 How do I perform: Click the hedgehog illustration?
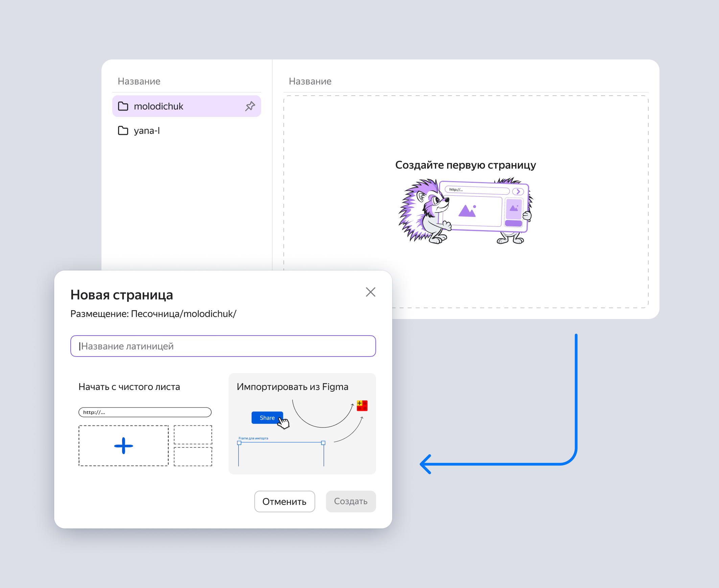tap(465, 211)
